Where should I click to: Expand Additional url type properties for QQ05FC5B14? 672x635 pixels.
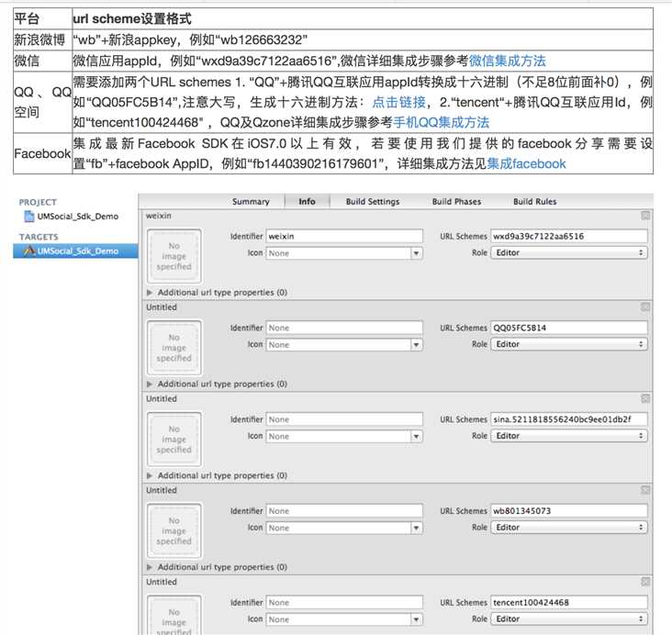pos(150,384)
